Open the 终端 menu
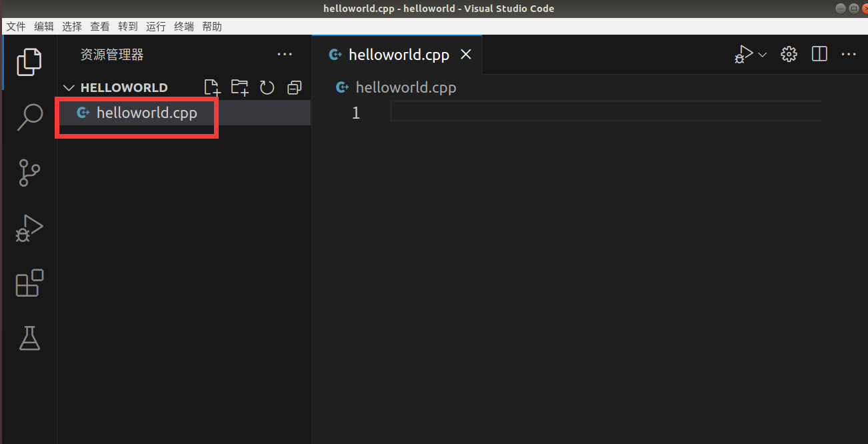 184,27
